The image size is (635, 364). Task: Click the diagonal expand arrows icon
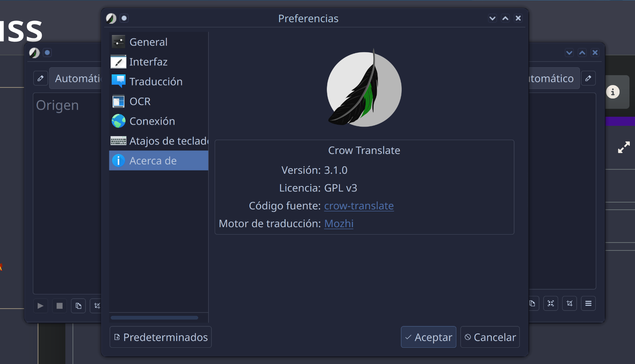[624, 148]
